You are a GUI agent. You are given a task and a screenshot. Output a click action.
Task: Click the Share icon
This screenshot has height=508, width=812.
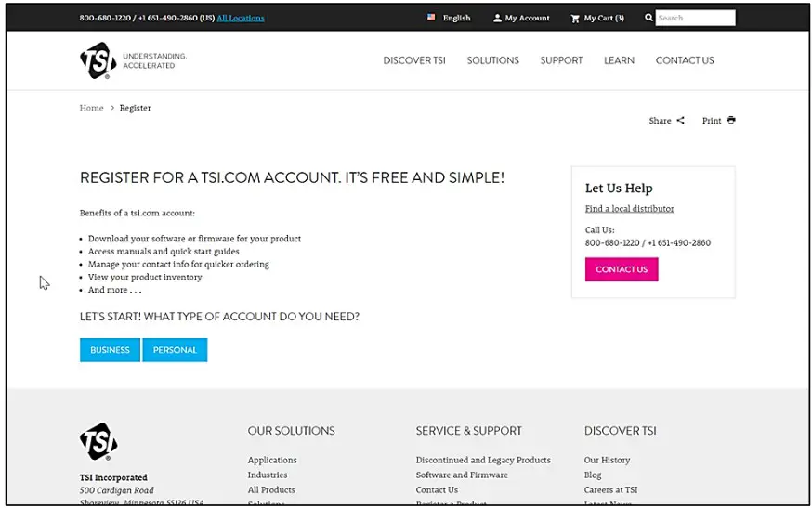(x=680, y=120)
